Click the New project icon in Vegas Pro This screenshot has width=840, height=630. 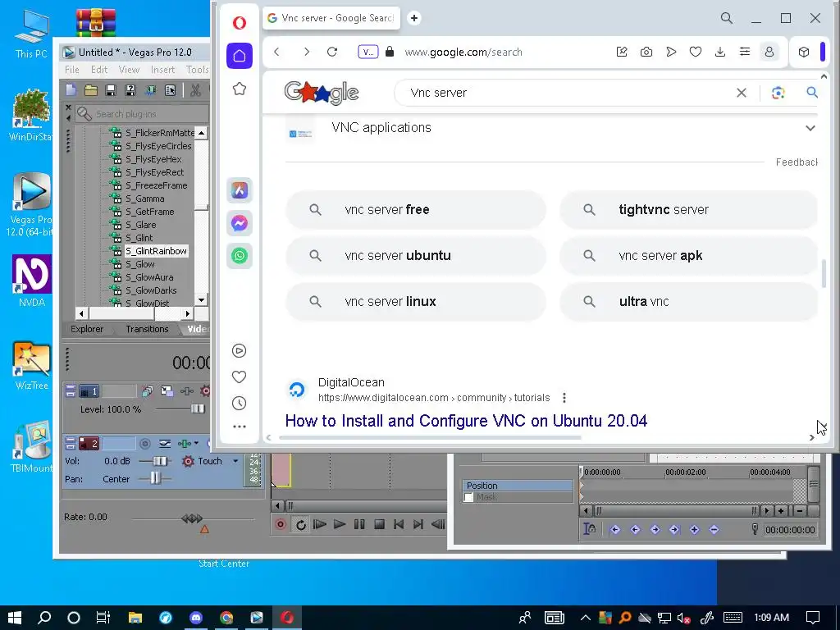click(x=71, y=90)
